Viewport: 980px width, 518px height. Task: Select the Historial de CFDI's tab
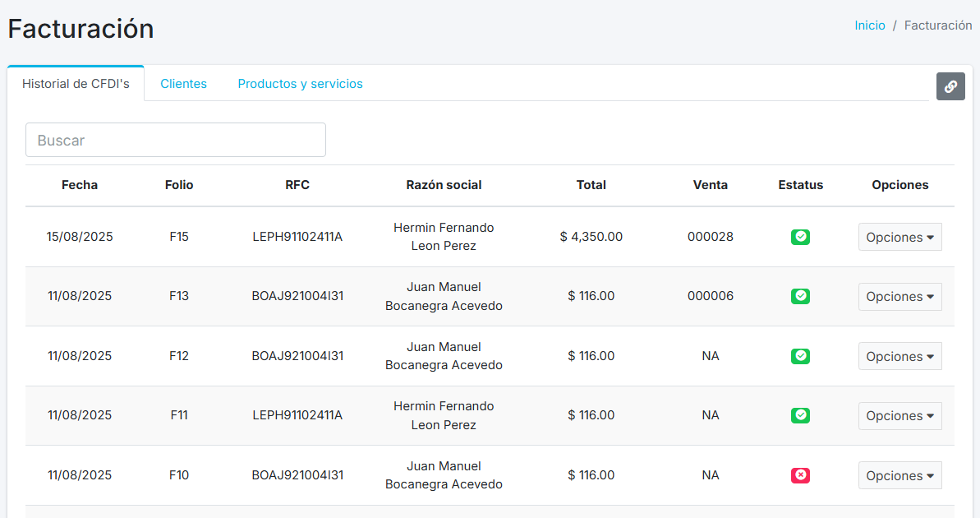click(x=76, y=84)
